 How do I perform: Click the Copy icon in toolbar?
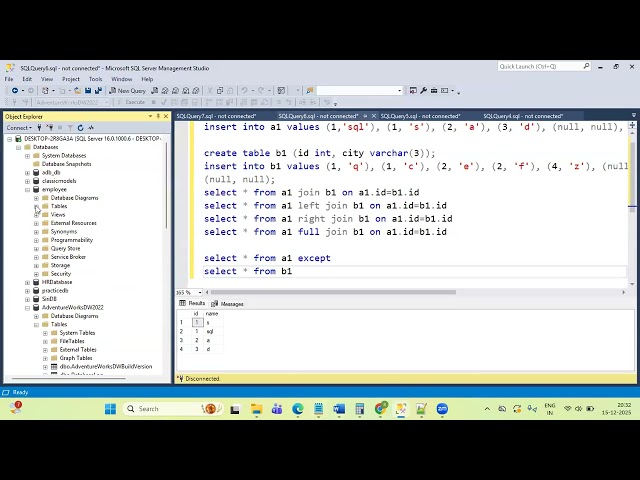(x=220, y=91)
